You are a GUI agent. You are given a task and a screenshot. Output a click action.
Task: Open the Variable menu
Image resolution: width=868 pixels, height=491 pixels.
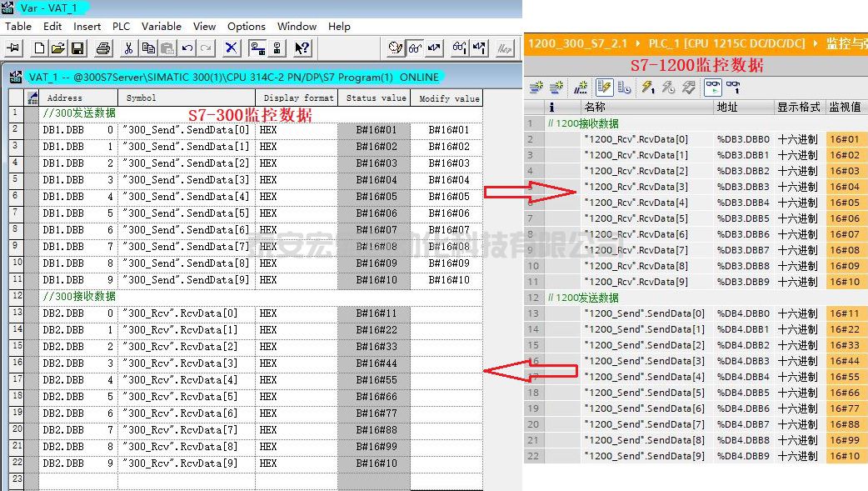pyautogui.click(x=161, y=26)
